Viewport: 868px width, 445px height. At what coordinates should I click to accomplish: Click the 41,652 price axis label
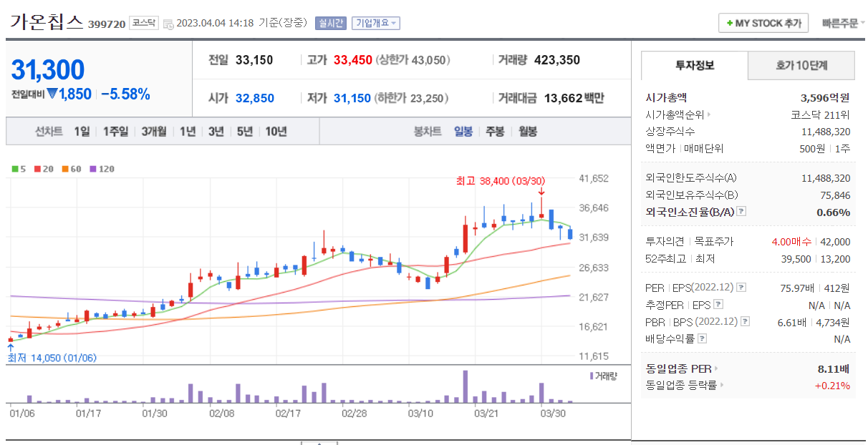pyautogui.click(x=594, y=178)
